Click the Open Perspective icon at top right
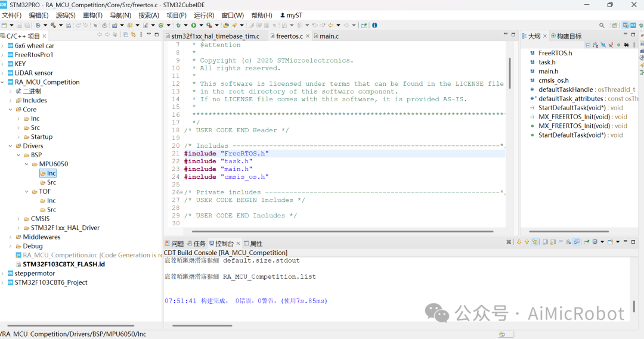This screenshot has height=339, width=644. point(615,25)
